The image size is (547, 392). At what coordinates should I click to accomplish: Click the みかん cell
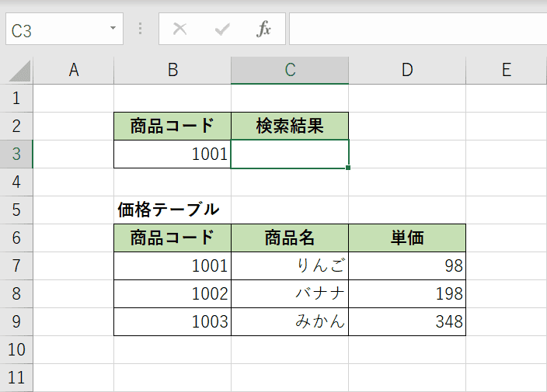point(290,321)
